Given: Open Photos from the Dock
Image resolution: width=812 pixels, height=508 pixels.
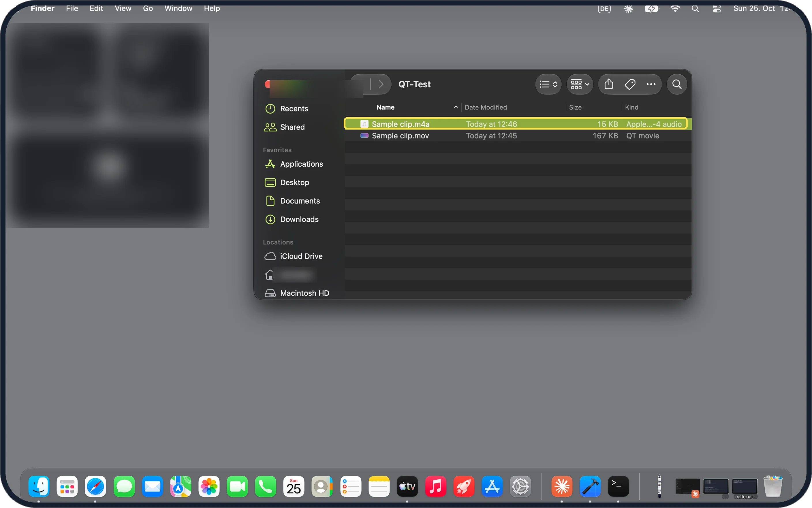Looking at the screenshot, I should tap(209, 486).
